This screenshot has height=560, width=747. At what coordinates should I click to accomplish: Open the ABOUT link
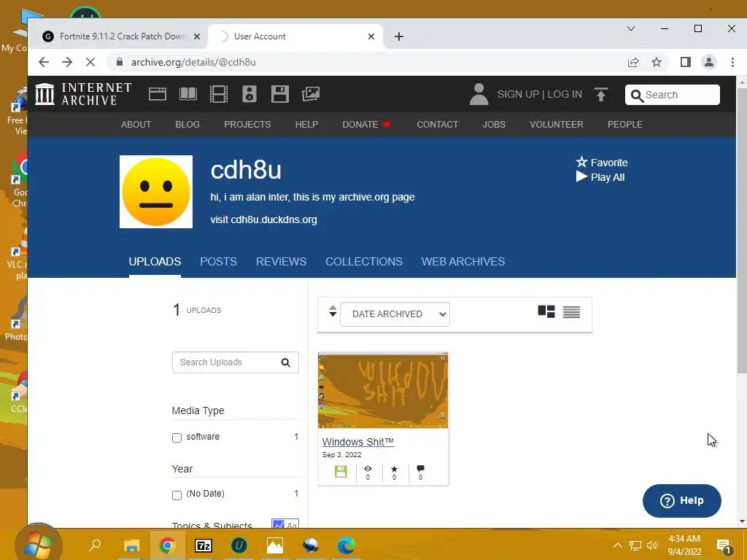(x=136, y=124)
